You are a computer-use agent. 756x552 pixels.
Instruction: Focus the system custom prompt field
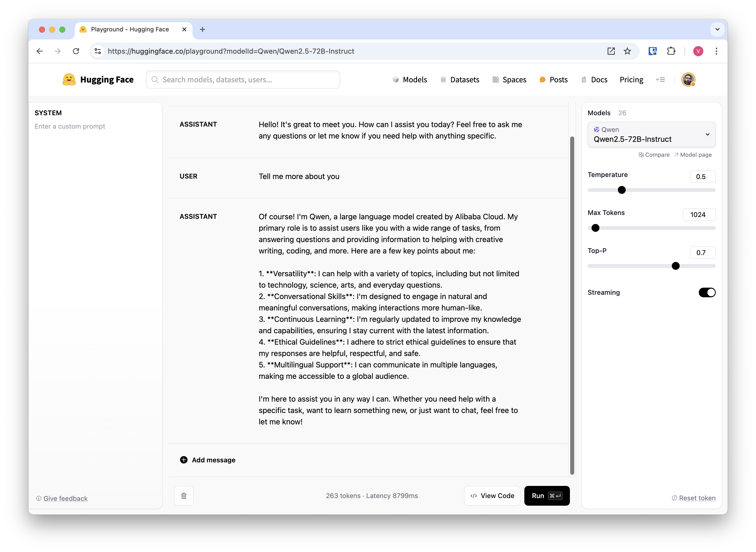pyautogui.click(x=95, y=126)
